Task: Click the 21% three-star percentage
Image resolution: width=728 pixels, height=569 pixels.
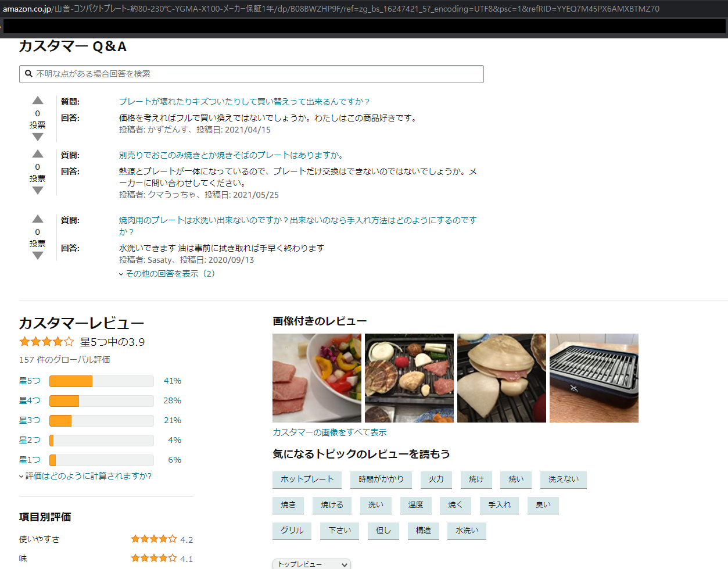Action: [173, 420]
